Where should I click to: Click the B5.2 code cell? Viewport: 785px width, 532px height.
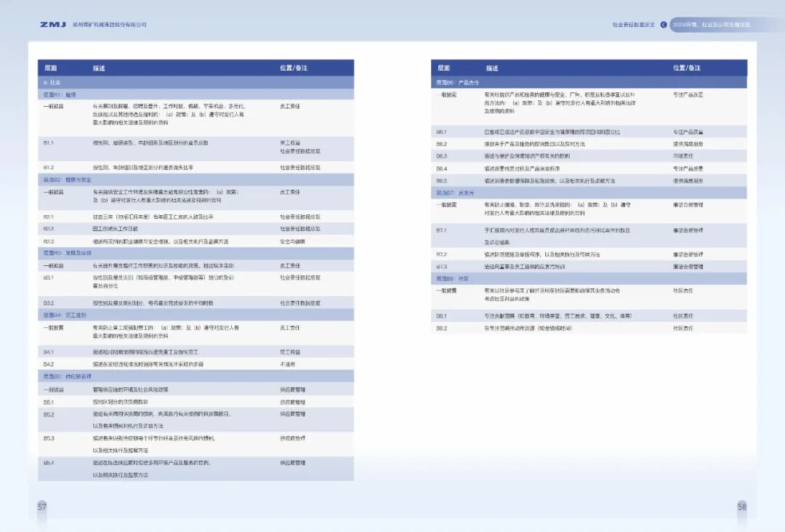pos(49,415)
